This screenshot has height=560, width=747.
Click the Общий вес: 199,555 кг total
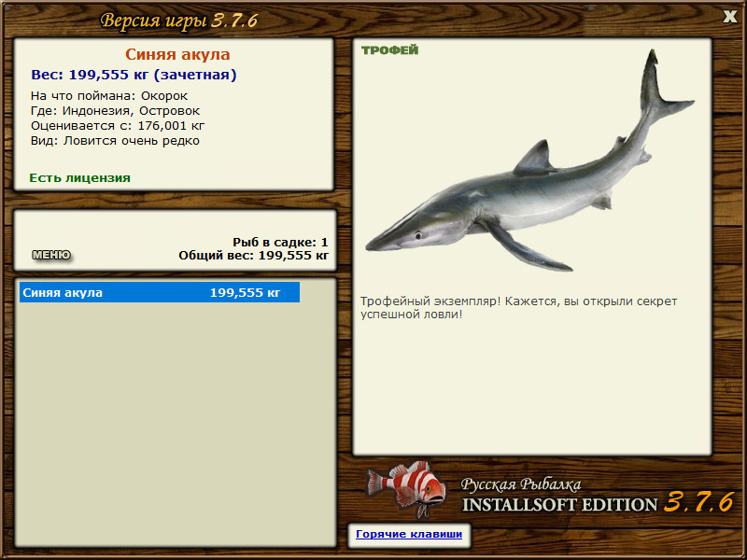click(x=253, y=256)
